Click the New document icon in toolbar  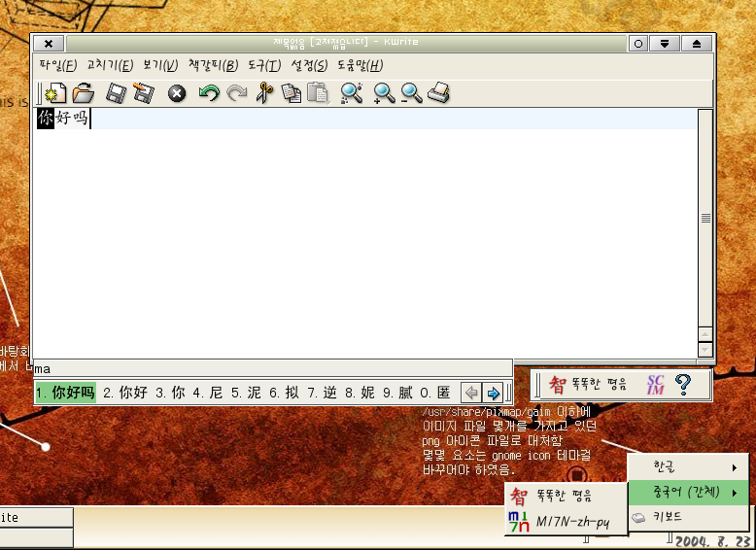tap(57, 93)
